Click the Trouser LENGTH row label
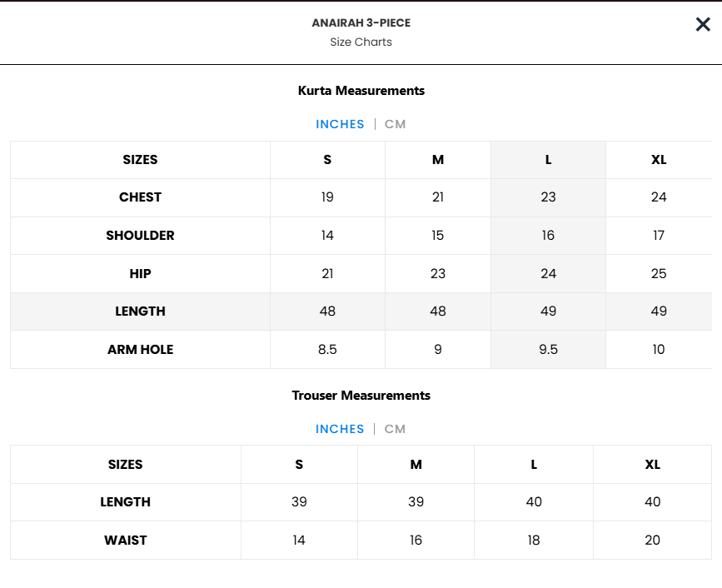The width and height of the screenshot is (722, 588). click(x=125, y=502)
